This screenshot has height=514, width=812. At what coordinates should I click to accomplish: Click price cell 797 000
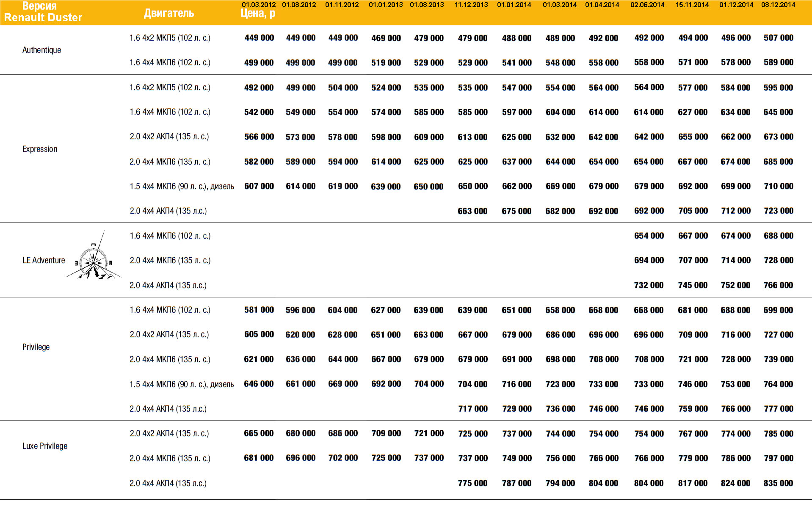tap(779, 458)
